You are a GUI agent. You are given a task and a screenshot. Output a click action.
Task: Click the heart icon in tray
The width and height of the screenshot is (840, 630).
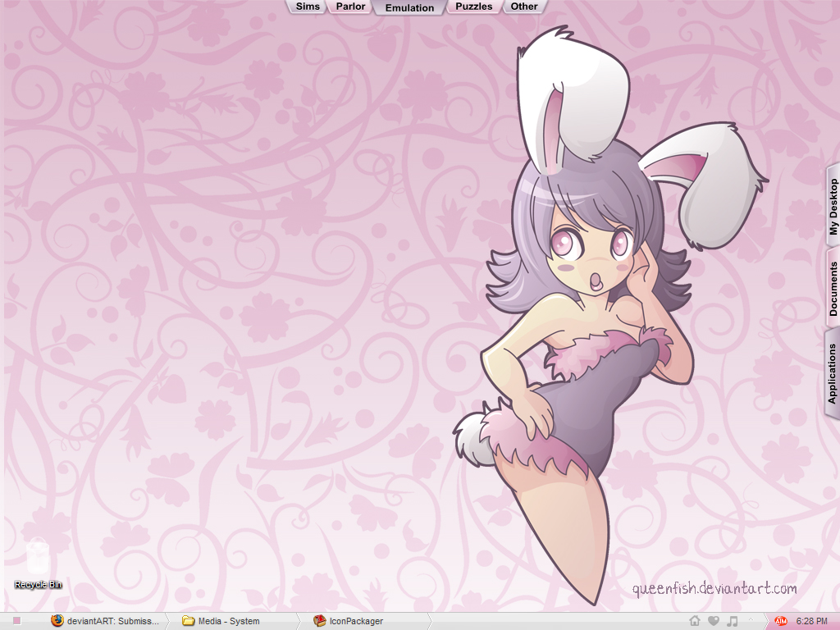point(714,620)
